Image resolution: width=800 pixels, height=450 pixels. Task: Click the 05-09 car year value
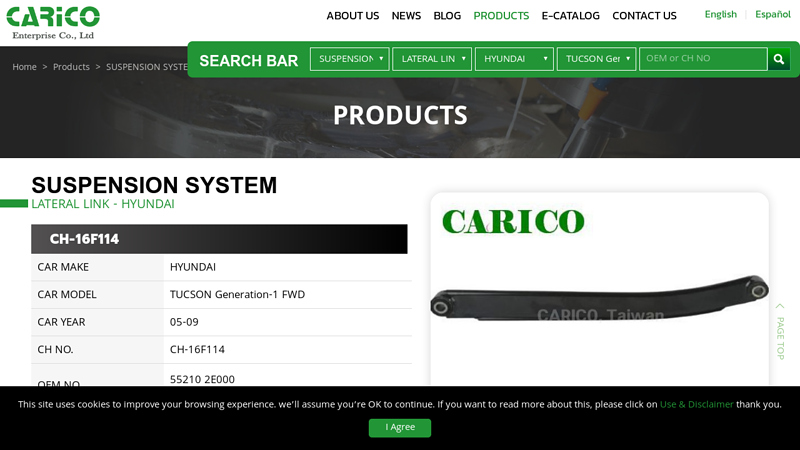coord(184,322)
